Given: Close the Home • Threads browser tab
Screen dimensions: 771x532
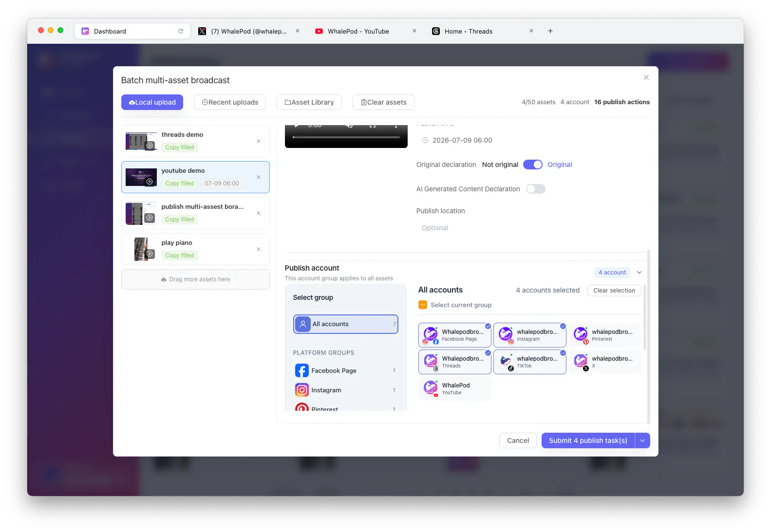Looking at the screenshot, I should (x=531, y=31).
